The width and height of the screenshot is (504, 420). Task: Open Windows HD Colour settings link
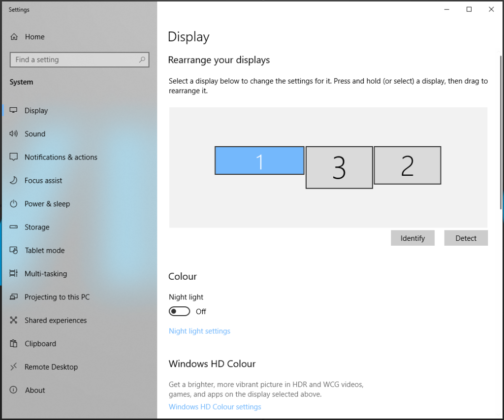click(x=215, y=406)
